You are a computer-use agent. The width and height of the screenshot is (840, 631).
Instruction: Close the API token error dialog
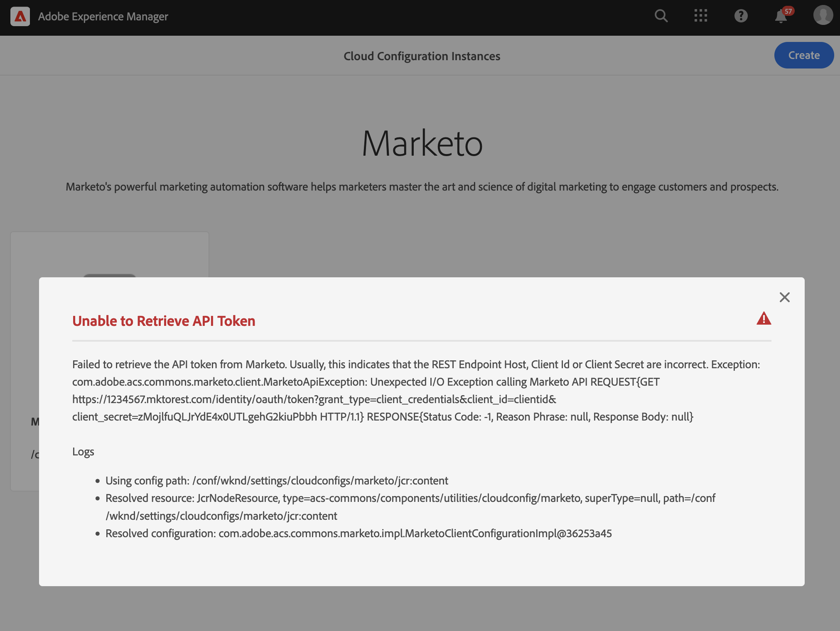[x=784, y=297]
